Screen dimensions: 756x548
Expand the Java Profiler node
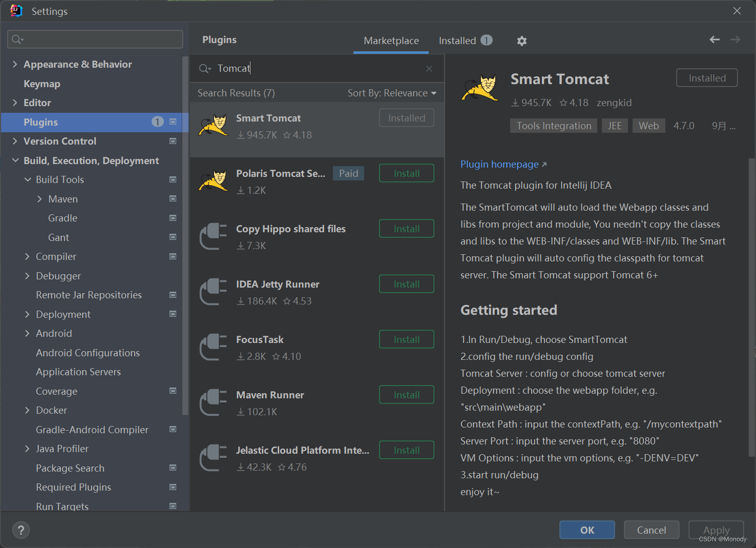tap(28, 449)
